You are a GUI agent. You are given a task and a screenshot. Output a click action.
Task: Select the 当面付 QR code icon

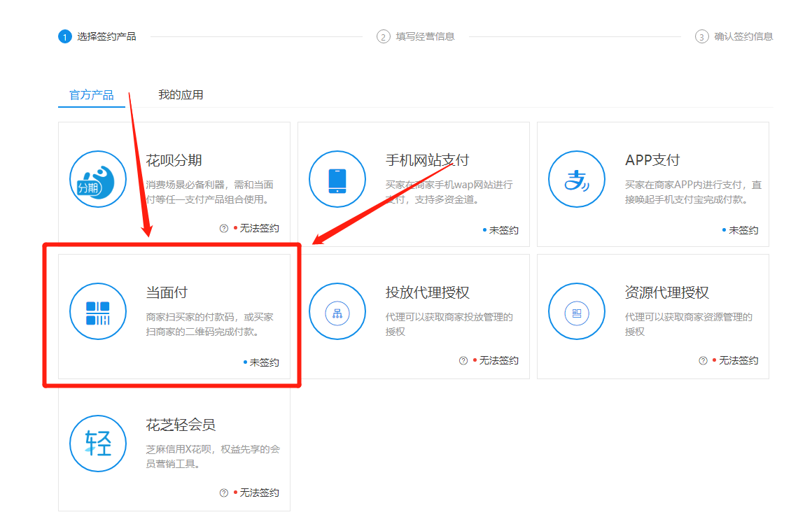tap(98, 311)
